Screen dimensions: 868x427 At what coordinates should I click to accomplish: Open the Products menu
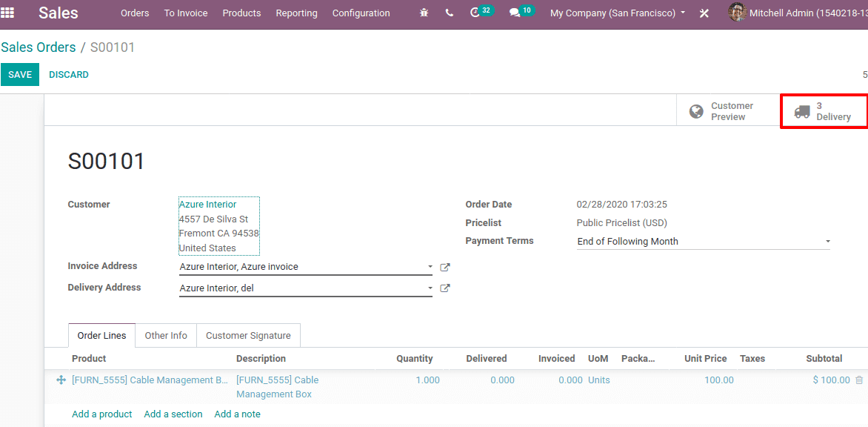point(242,13)
